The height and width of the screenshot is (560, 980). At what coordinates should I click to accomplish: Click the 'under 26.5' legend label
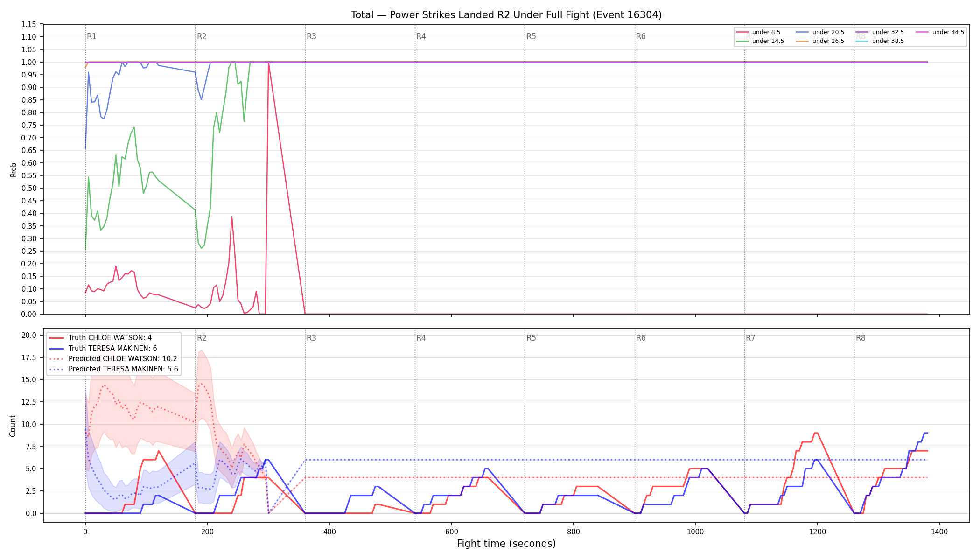pyautogui.click(x=828, y=41)
